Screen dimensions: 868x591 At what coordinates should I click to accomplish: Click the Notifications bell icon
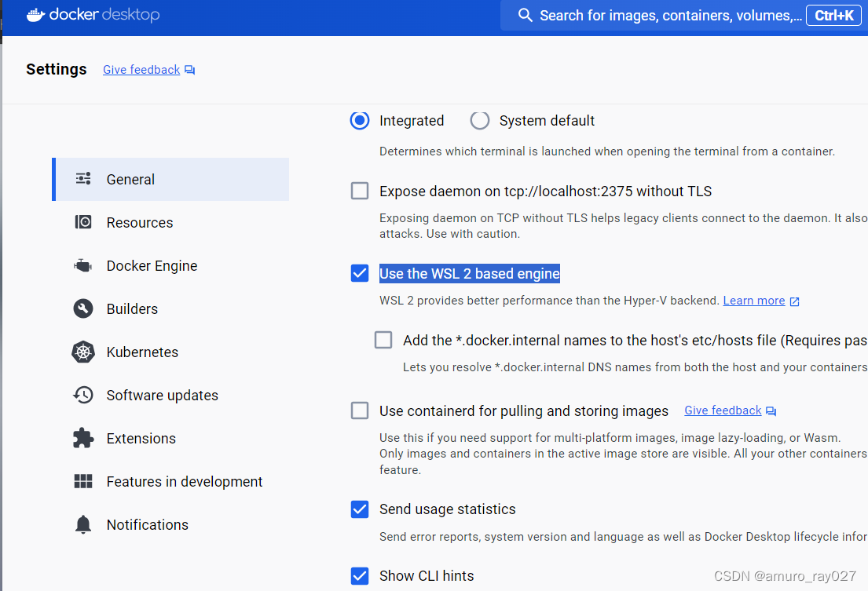(83, 524)
